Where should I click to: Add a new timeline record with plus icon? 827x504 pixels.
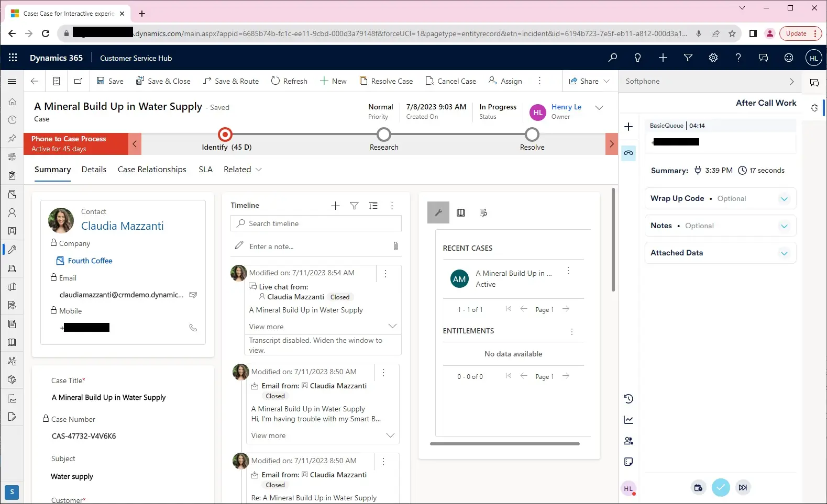(x=335, y=206)
